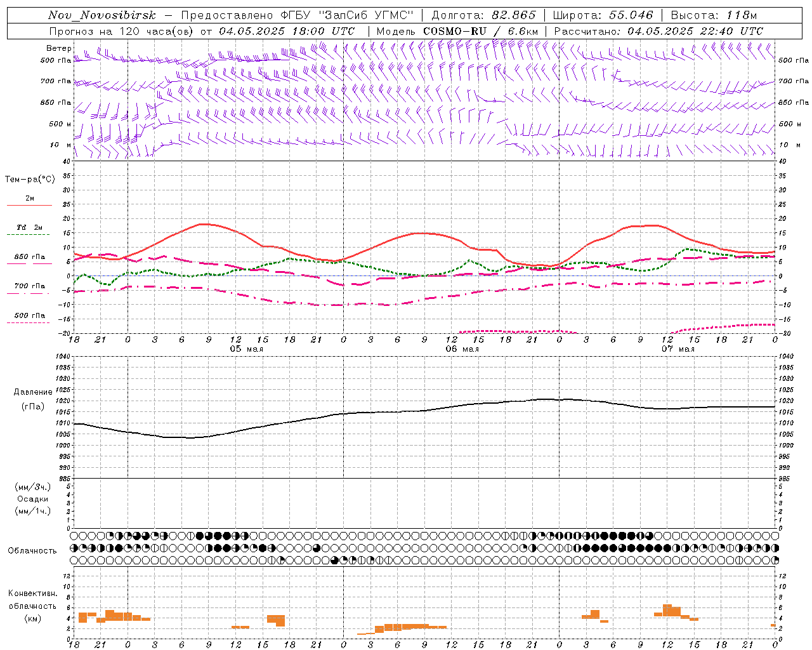Select the elevation label Высота: 118м
812x650 pixels.
pos(714,15)
